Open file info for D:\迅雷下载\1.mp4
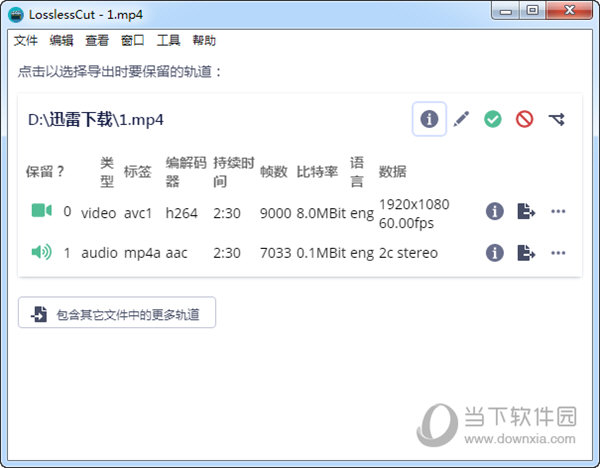This screenshot has width=600, height=468. click(429, 119)
